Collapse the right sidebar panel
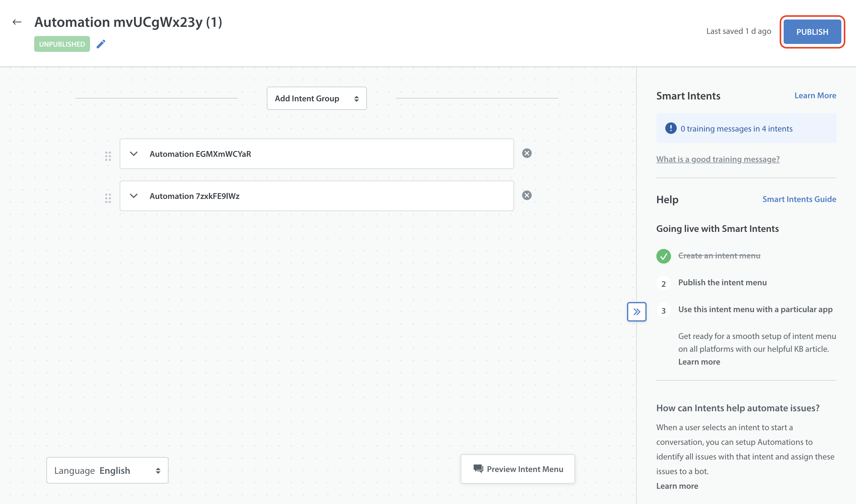The width and height of the screenshot is (856, 504). click(x=637, y=312)
